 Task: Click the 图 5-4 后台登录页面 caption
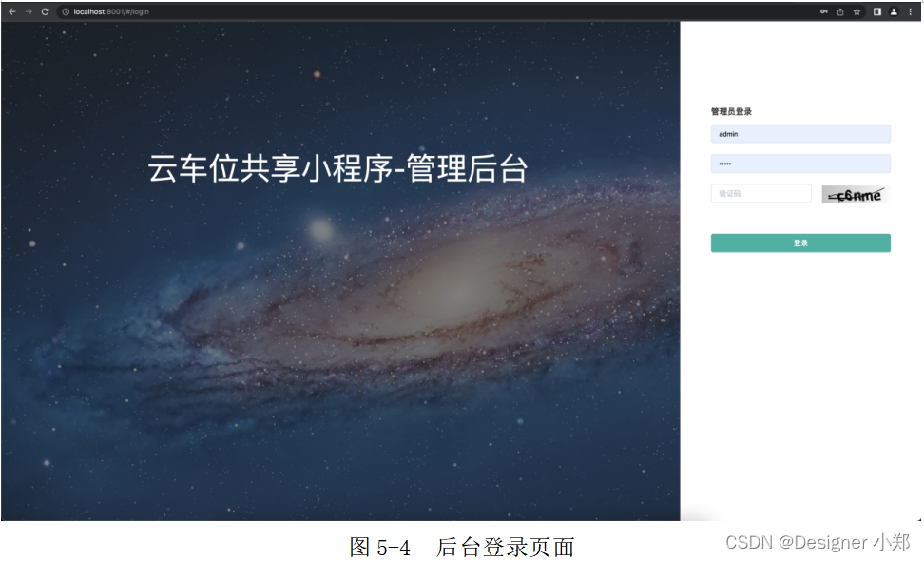pos(462,548)
